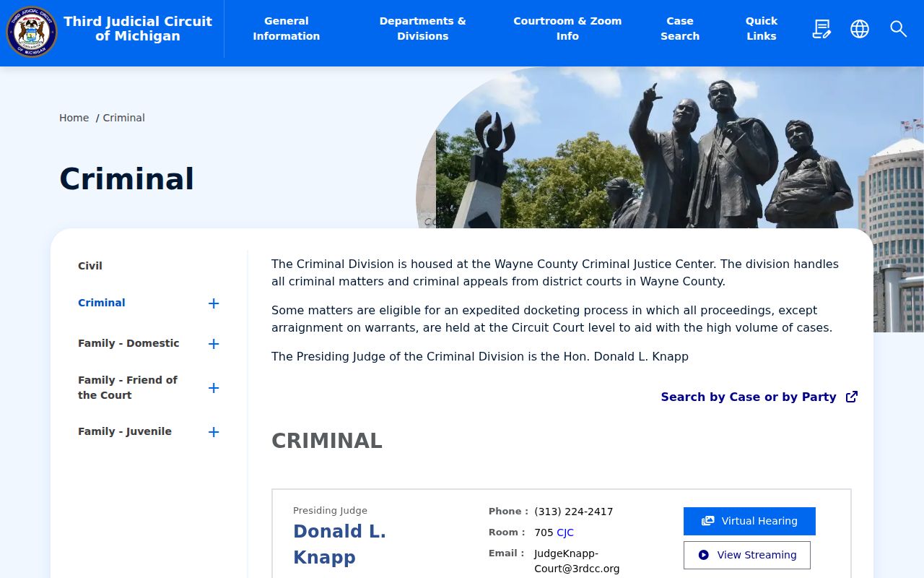Viewport: 924px width, 578px height.
Task: Expand the Family - Domestic sidebar section
Action: click(x=214, y=344)
